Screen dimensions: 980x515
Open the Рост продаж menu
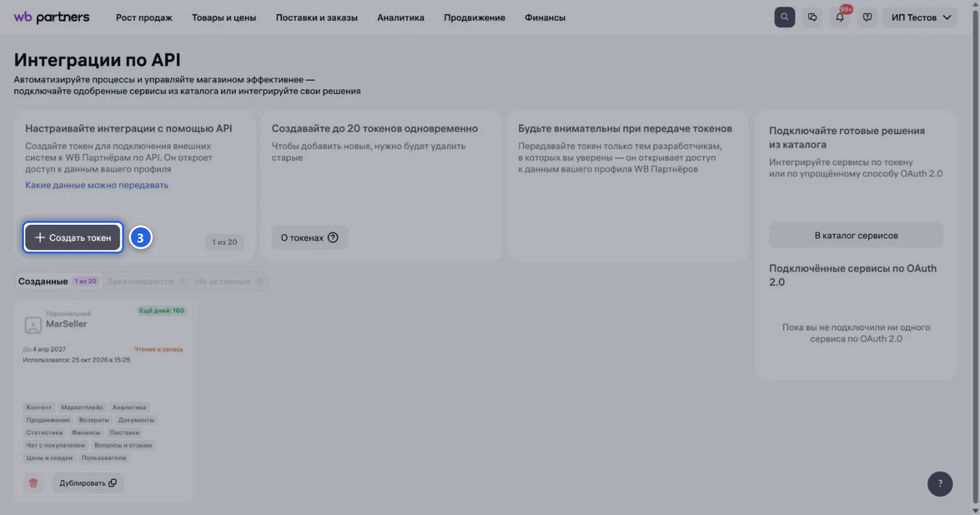[x=144, y=17]
